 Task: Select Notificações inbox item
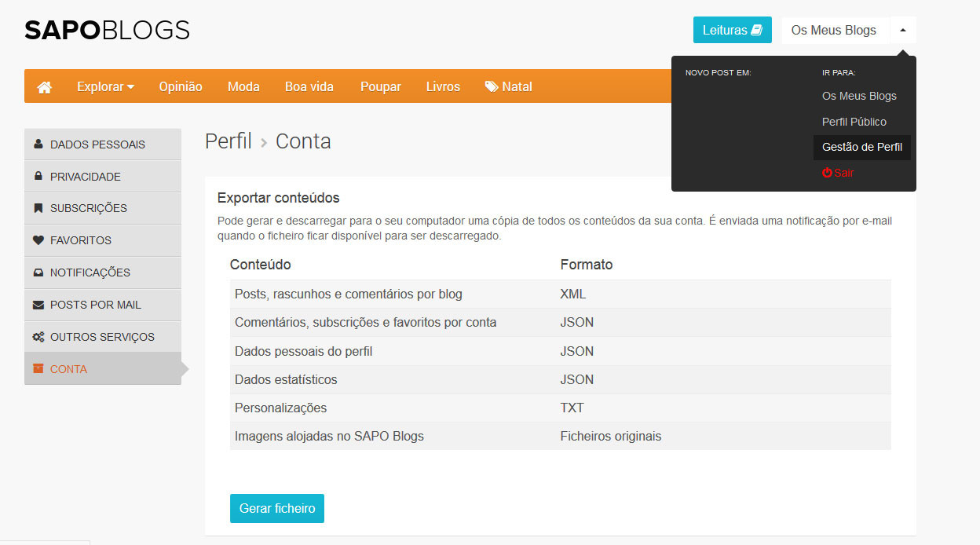pyautogui.click(x=90, y=272)
